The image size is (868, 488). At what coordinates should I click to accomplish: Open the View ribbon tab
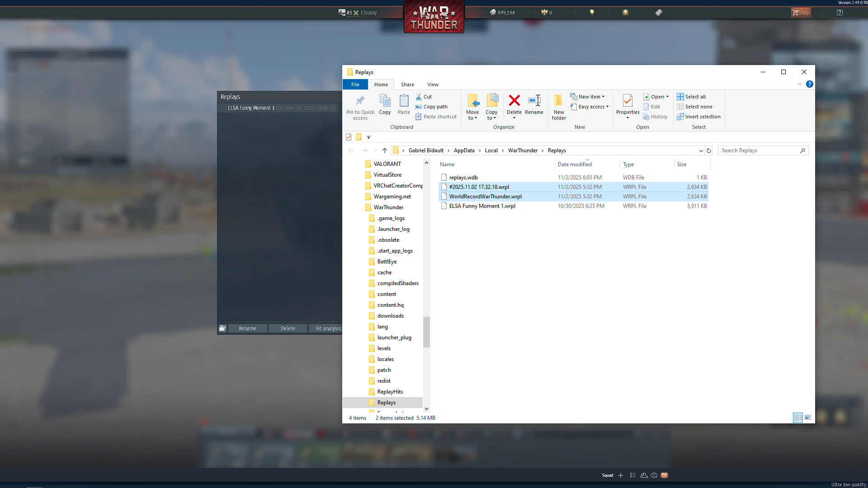click(x=433, y=84)
